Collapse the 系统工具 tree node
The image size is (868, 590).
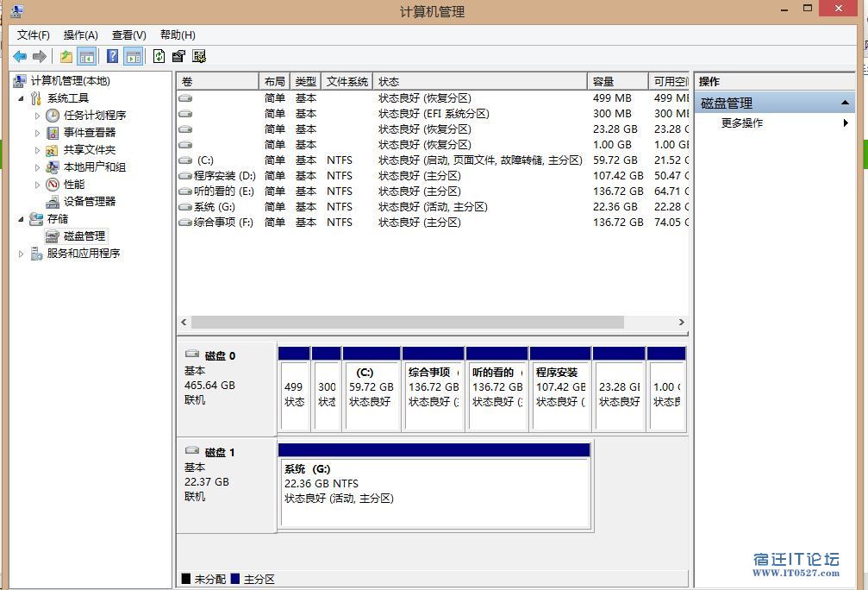point(21,98)
